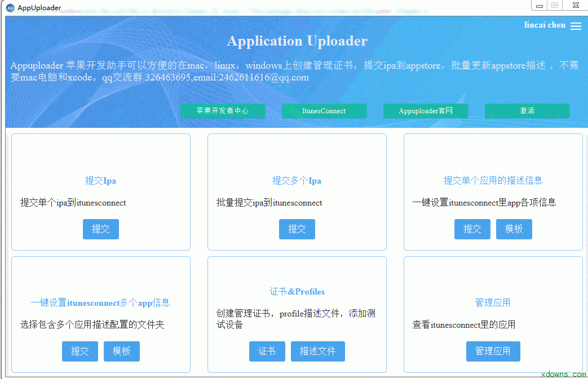Viewport: 588px width, 379px height.
Task: Select the 提交Ipa card title
Action: tap(100, 181)
